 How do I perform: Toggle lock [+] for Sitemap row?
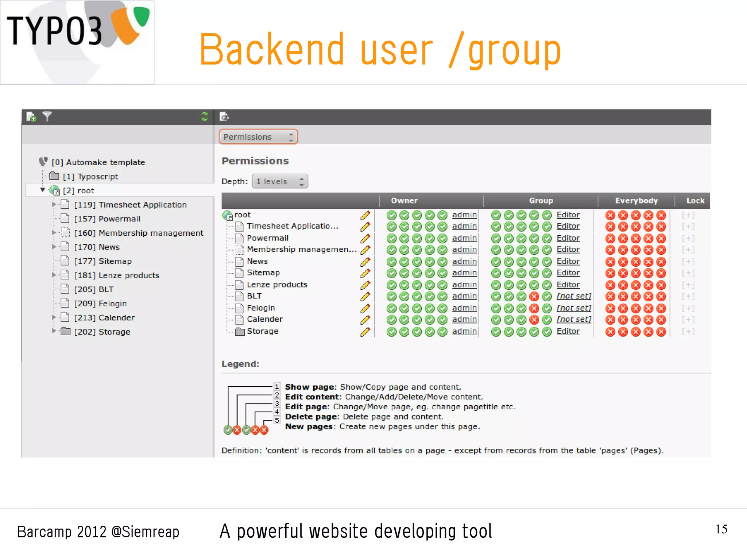[688, 273]
